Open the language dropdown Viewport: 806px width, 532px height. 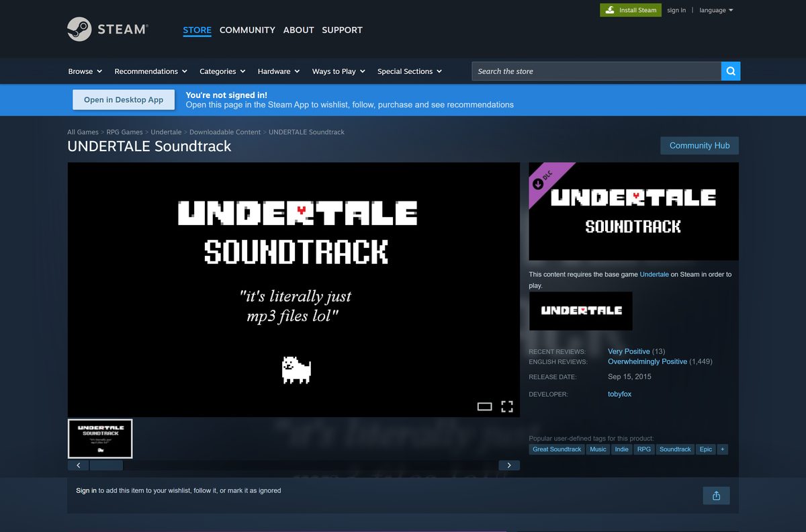(x=716, y=10)
